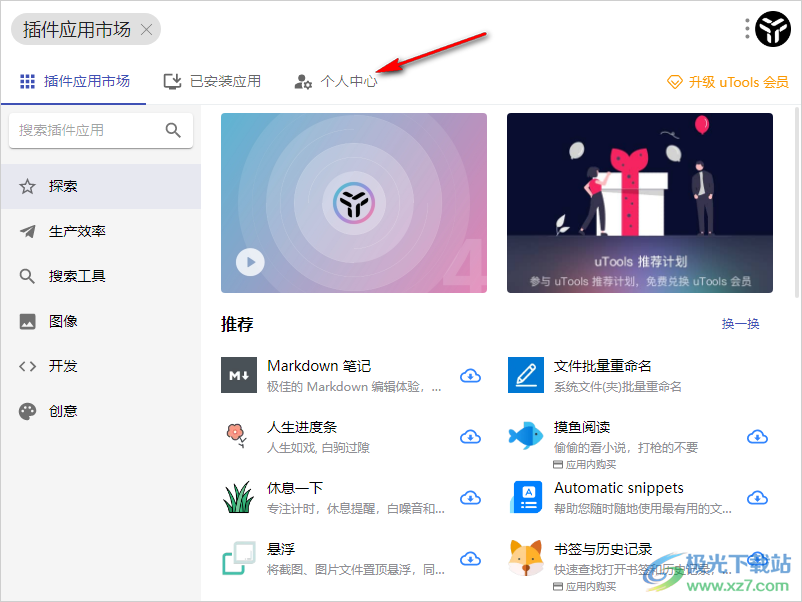Switch to 插件应用市场 tab
This screenshot has height=602, width=802.
coord(75,81)
